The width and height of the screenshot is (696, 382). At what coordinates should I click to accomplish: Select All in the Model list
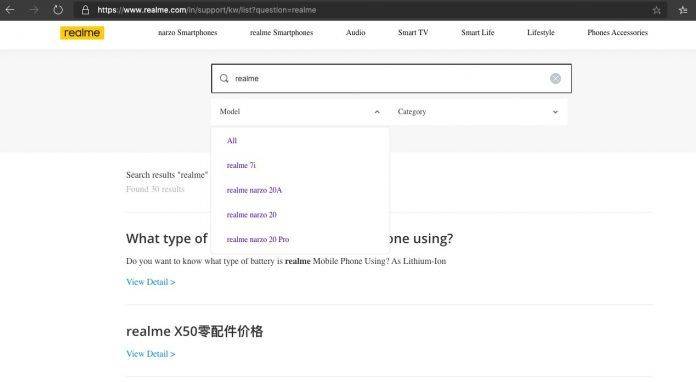point(232,141)
